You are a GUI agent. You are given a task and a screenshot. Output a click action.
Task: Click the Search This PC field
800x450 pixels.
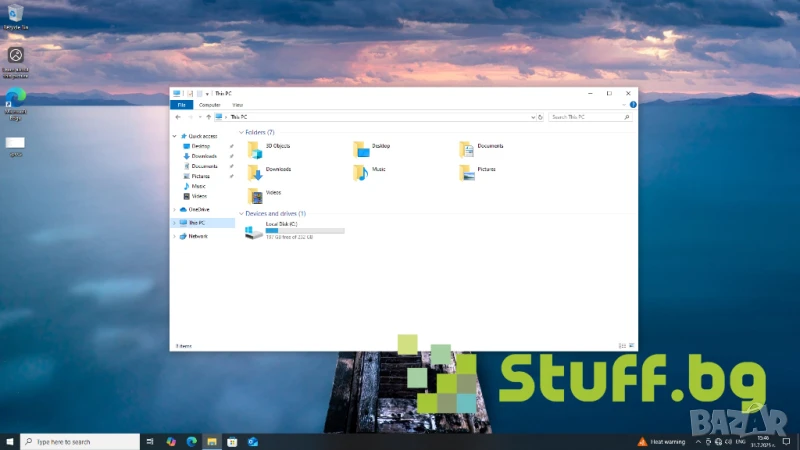pyautogui.click(x=590, y=117)
